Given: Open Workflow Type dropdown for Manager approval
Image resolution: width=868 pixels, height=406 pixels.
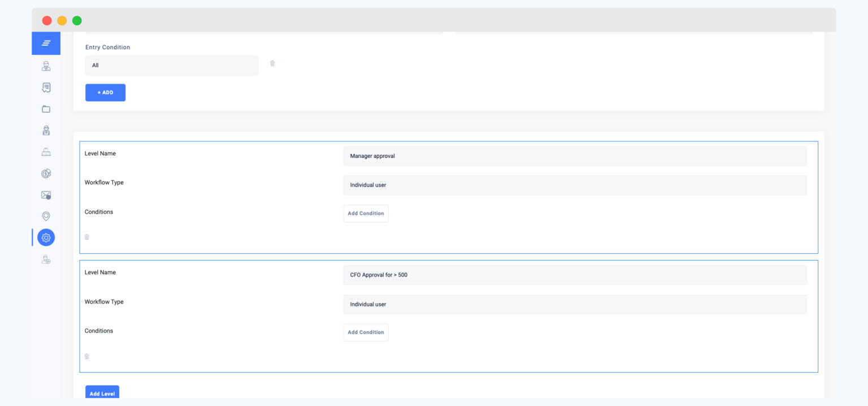Looking at the screenshot, I should (575, 185).
